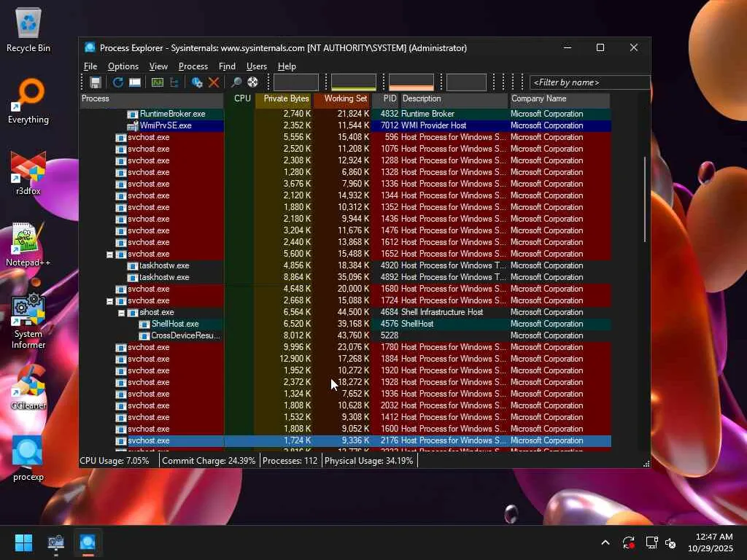Sort by the CPU column header

239,98
